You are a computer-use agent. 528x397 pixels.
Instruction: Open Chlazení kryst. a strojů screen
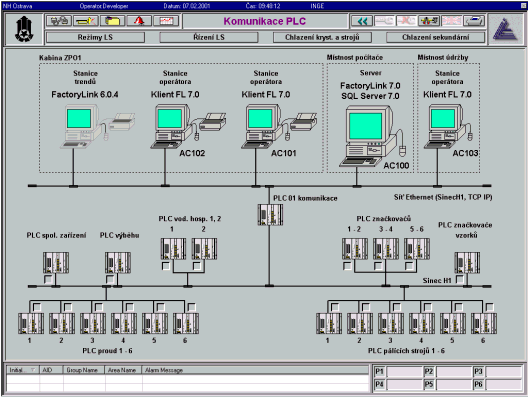pyautogui.click(x=322, y=37)
